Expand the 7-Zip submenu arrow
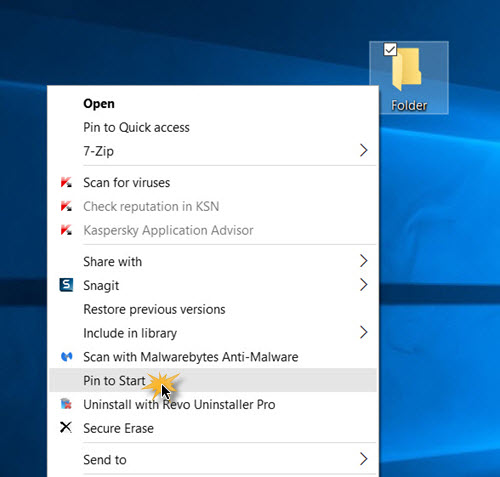The height and width of the screenshot is (477, 500). click(x=364, y=150)
